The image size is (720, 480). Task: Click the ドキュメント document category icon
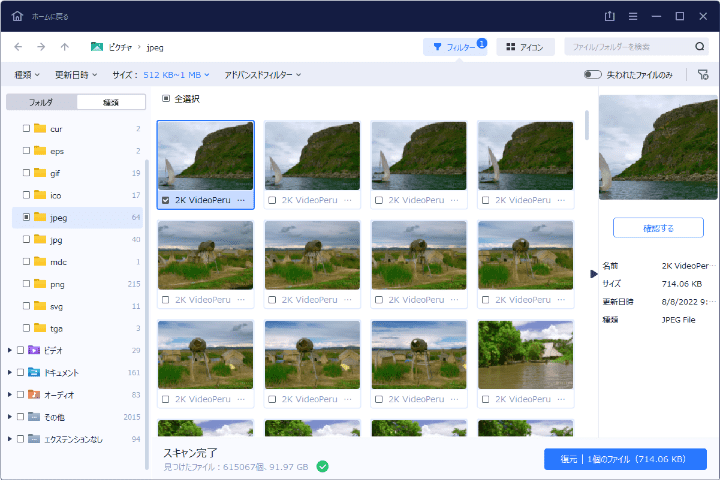point(34,372)
